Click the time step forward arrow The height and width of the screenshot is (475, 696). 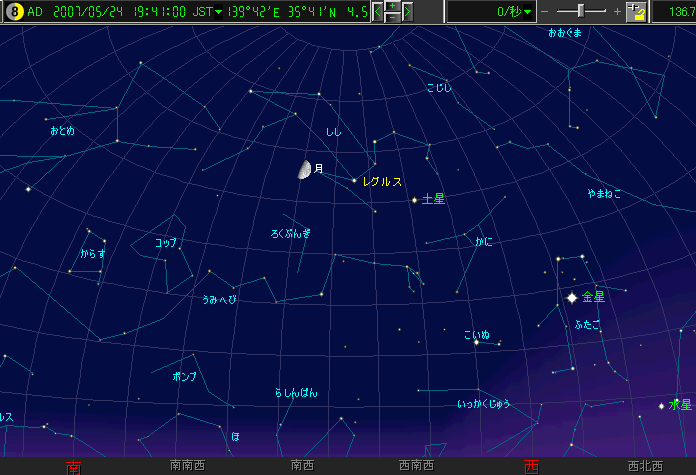408,12
